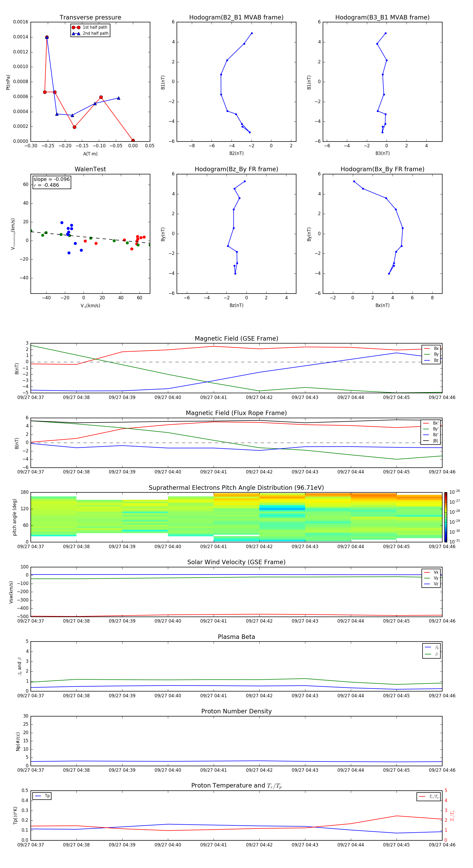
Task: Click the V_remaining(km/s) y-axis label
Action: [x=13, y=234]
